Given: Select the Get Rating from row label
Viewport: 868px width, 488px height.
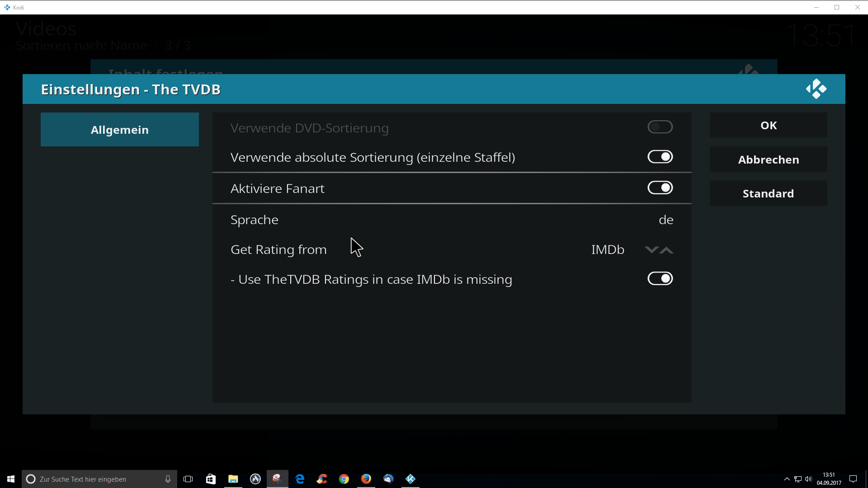Looking at the screenshot, I should 278,249.
